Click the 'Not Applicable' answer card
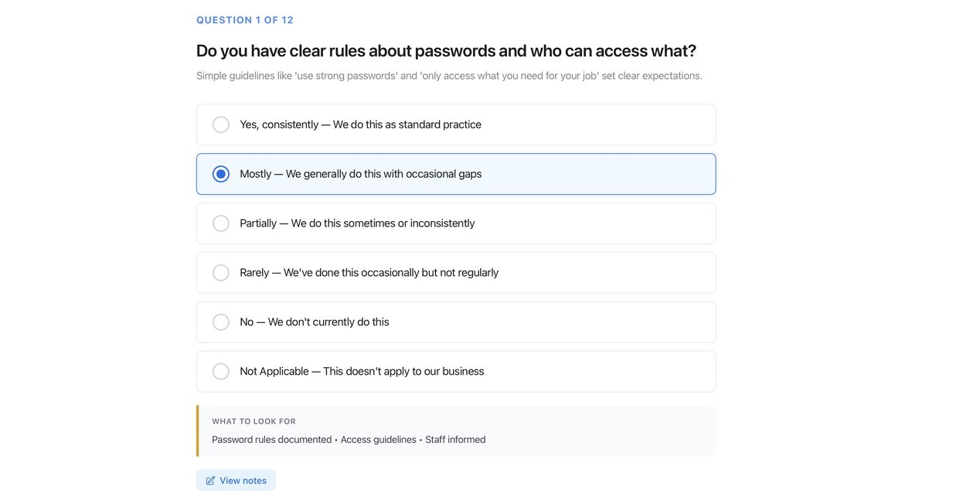 click(x=456, y=371)
